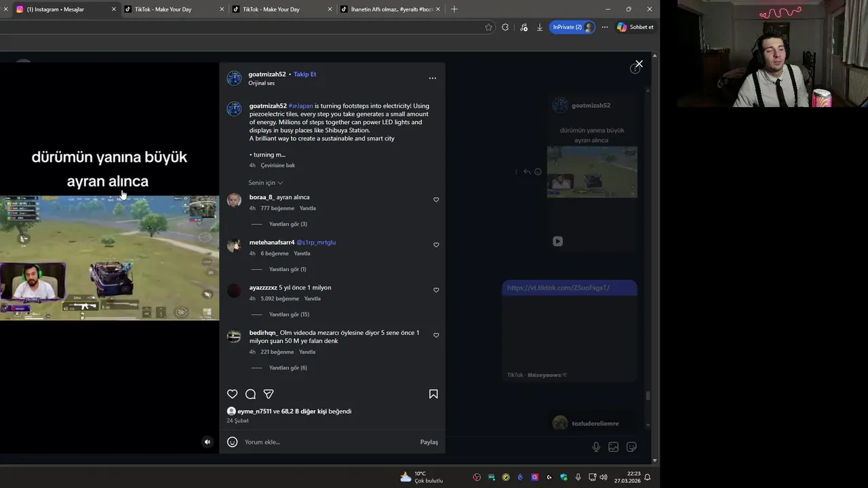This screenshot has height=488, width=868.
Task: Close the Instagram Mesajlar tab
Action: (x=113, y=9)
